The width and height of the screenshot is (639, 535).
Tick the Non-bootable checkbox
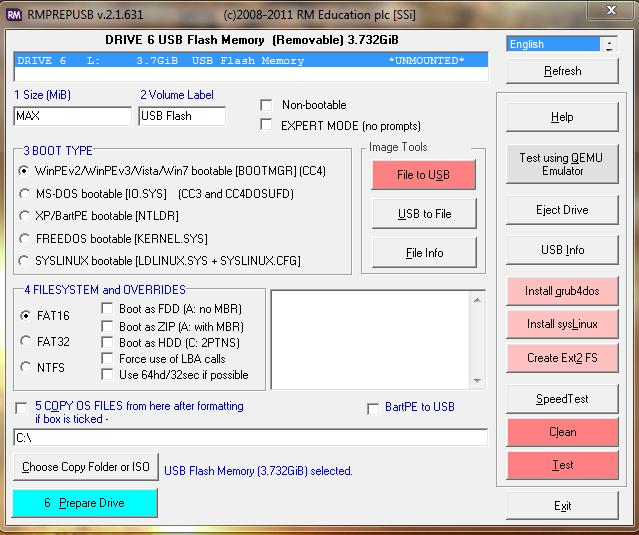[x=266, y=105]
